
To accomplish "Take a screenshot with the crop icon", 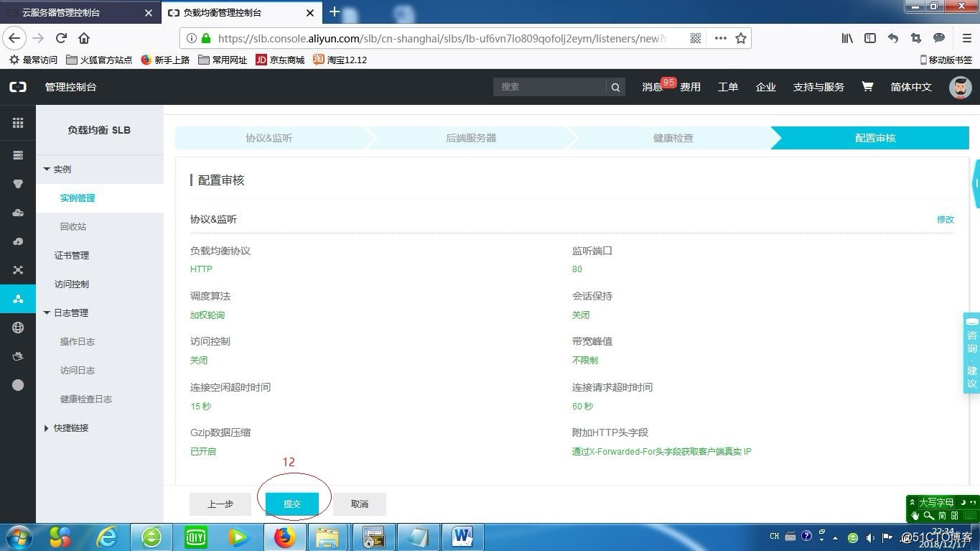I will tap(915, 38).
